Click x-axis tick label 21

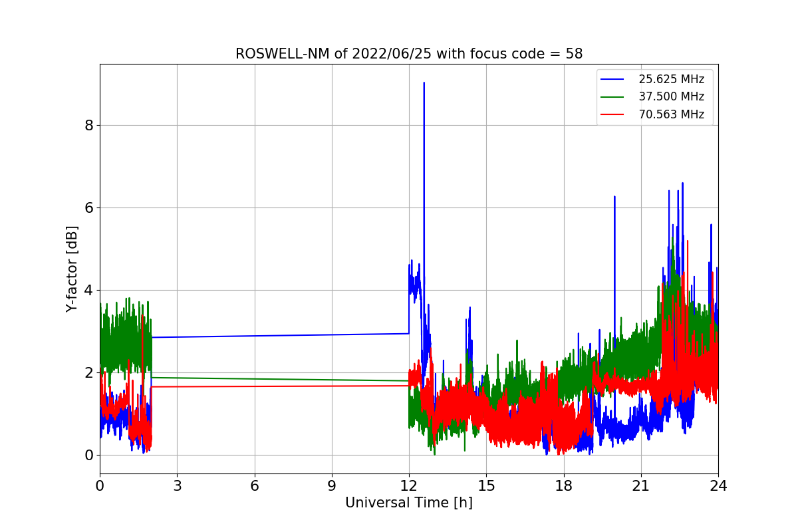click(641, 485)
